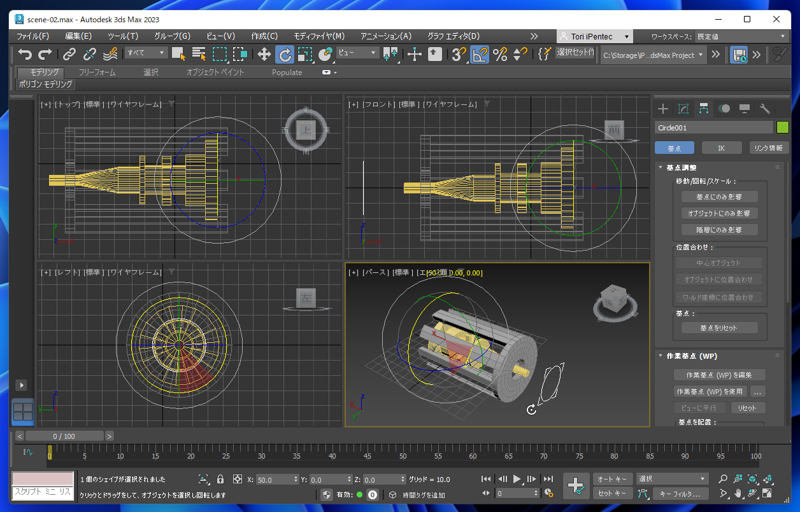Undo the last action with the Undo arrow

coord(24,54)
